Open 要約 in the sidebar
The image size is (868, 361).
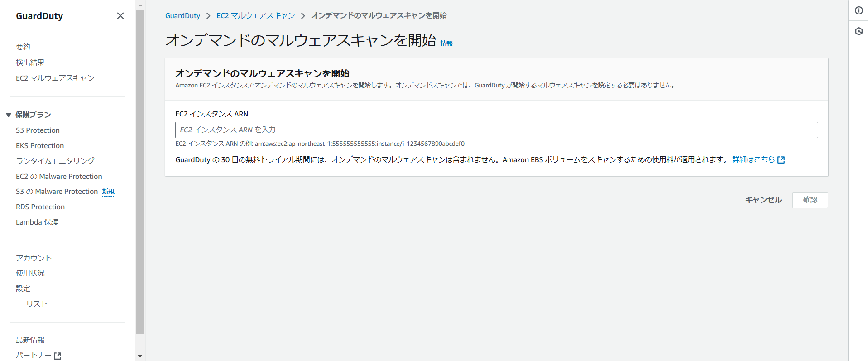[x=23, y=47]
